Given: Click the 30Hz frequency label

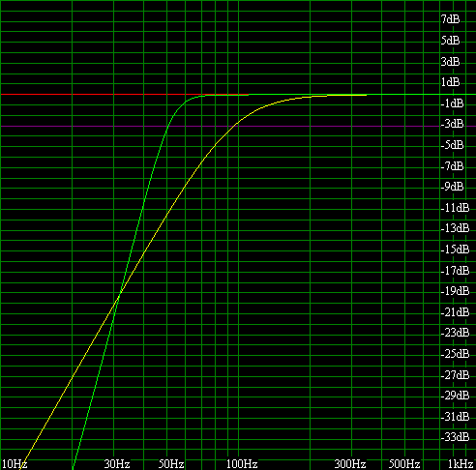Looking at the screenshot, I should click(x=117, y=464).
